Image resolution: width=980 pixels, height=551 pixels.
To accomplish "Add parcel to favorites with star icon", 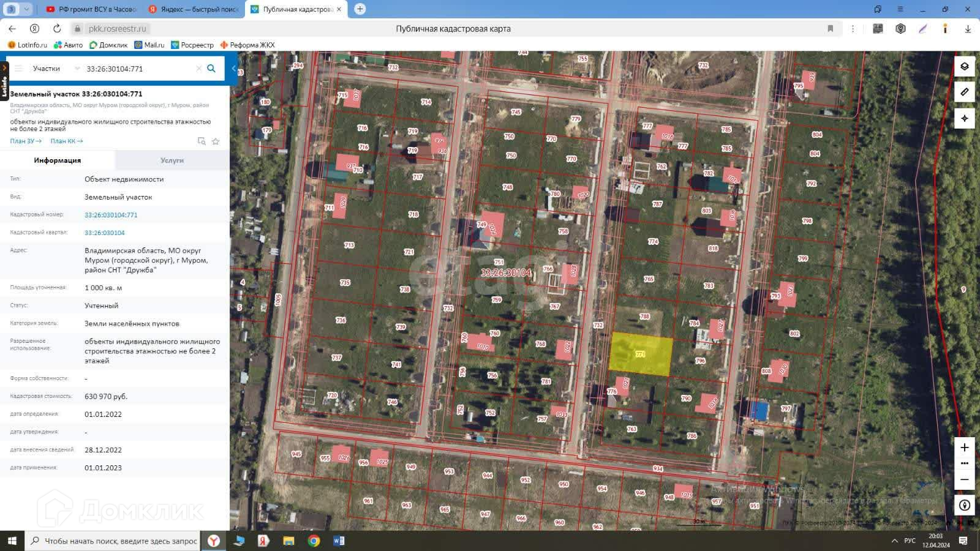I will pos(216,141).
